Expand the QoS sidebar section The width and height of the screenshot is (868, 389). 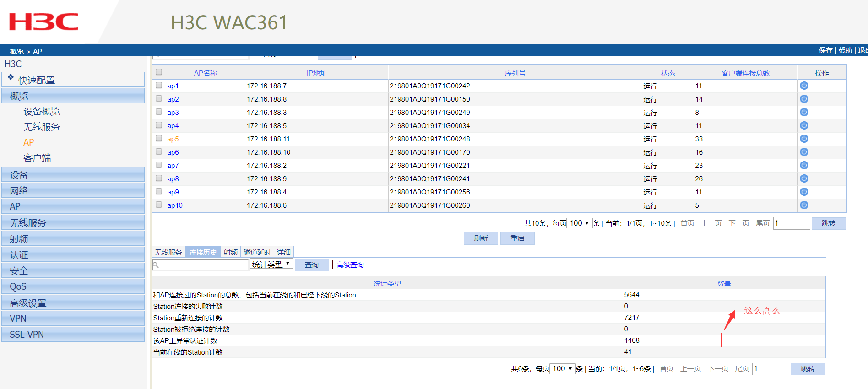pos(73,286)
